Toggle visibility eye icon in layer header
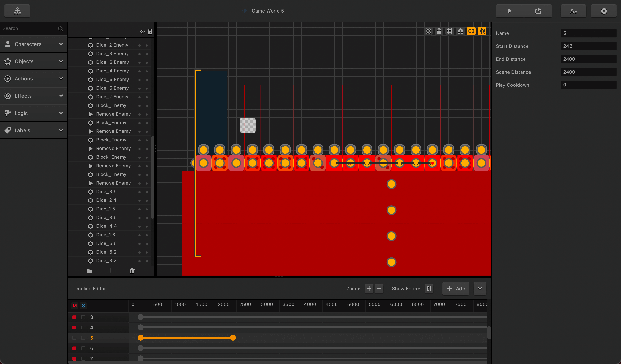621x364 pixels. click(143, 31)
